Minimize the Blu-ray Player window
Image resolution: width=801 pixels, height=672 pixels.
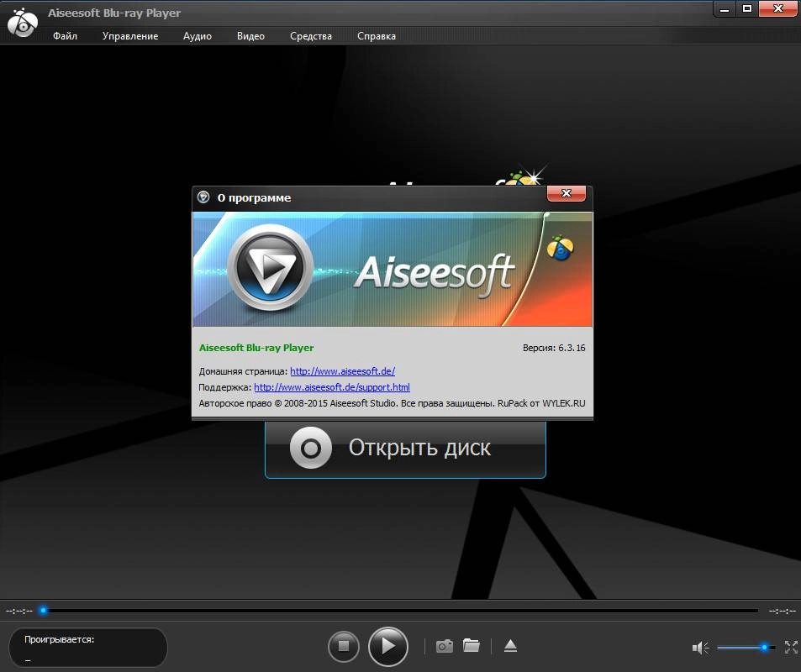[x=724, y=9]
